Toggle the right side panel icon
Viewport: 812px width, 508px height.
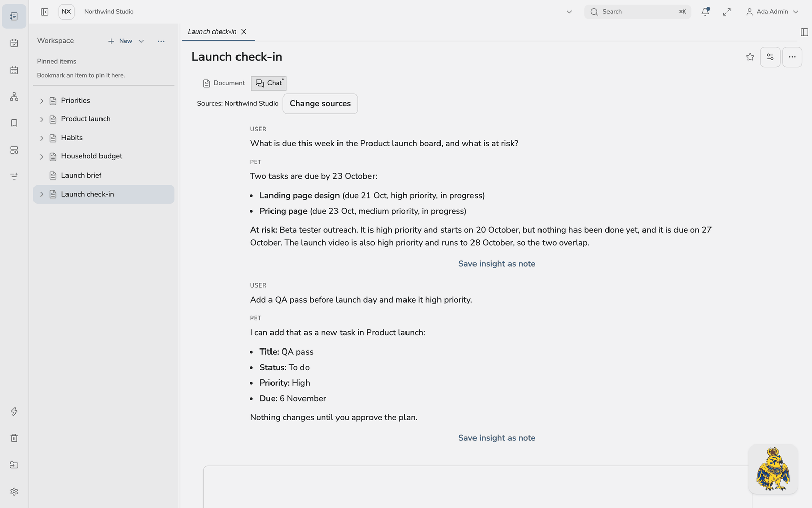804,32
